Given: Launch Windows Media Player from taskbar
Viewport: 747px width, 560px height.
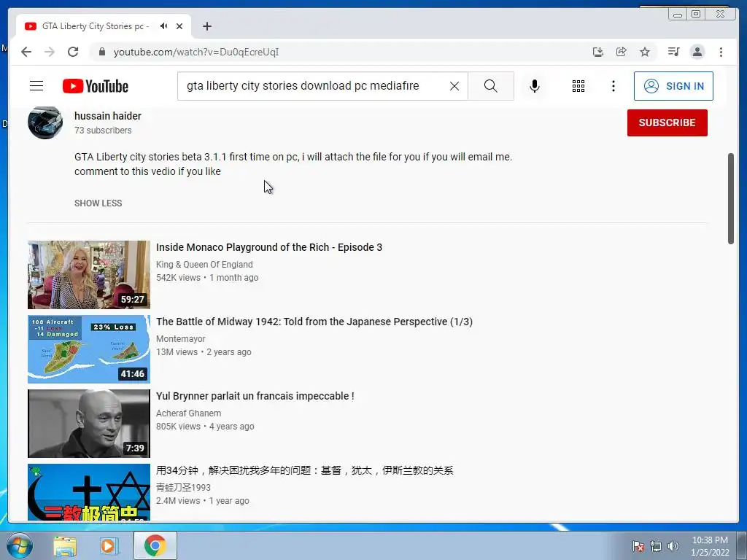Looking at the screenshot, I should (x=108, y=545).
